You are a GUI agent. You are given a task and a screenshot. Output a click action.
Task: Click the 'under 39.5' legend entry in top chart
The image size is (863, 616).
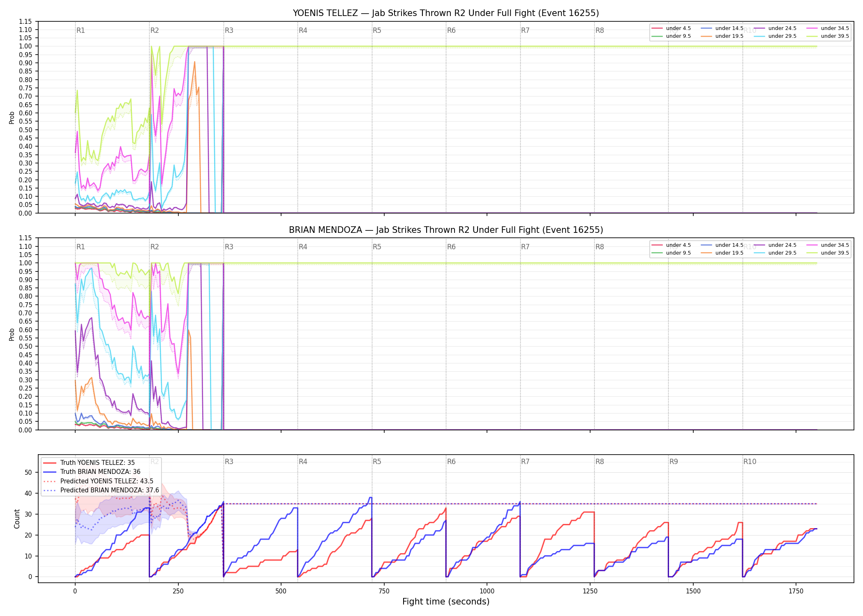coord(828,36)
